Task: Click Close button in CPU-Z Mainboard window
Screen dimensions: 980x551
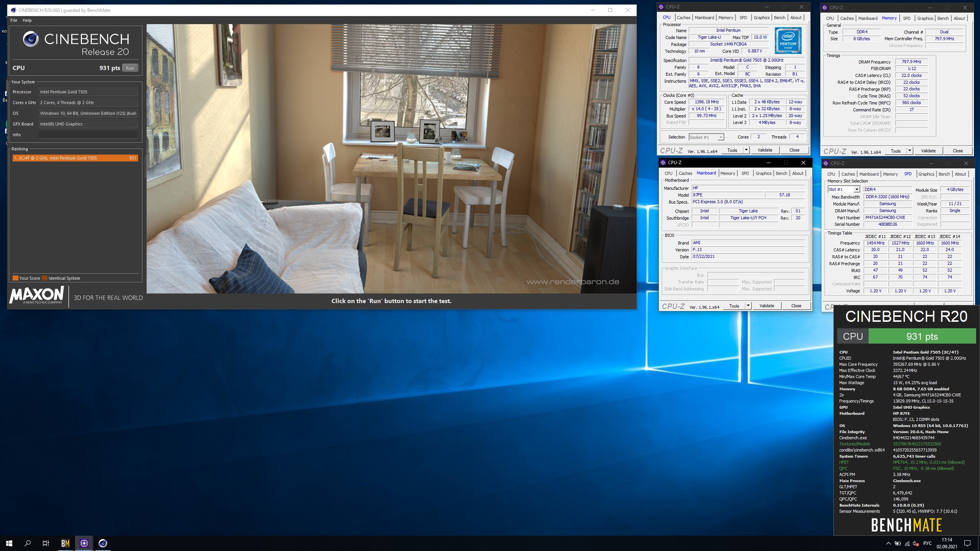Action: click(796, 306)
